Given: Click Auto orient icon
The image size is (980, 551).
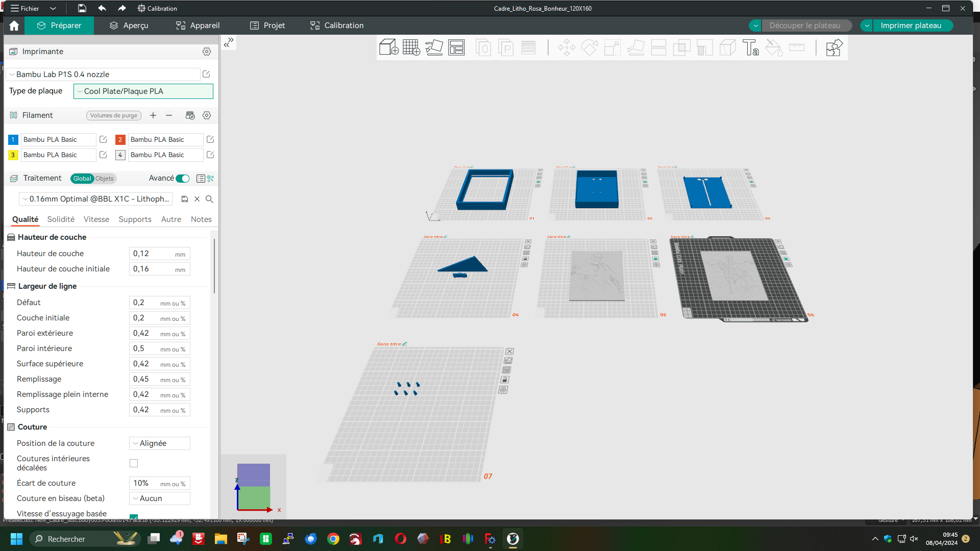Looking at the screenshot, I should (x=434, y=47).
